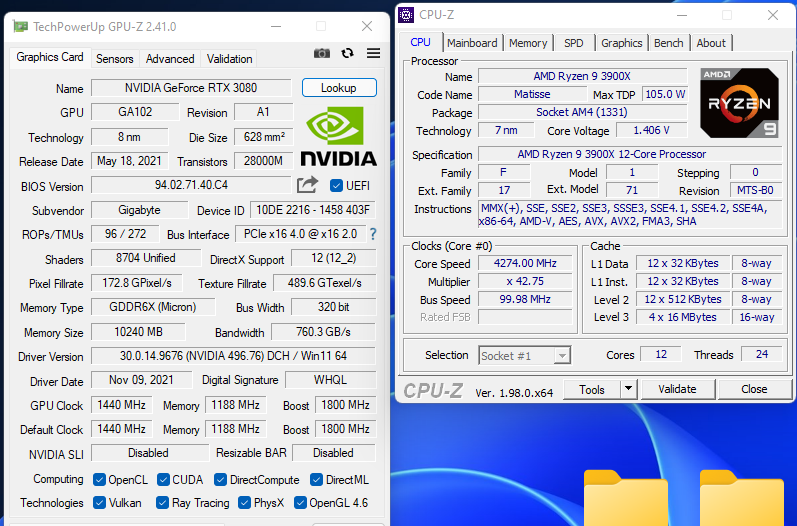The width and height of the screenshot is (797, 526).
Task: Click the empty Rated FSB field
Action: [525, 317]
